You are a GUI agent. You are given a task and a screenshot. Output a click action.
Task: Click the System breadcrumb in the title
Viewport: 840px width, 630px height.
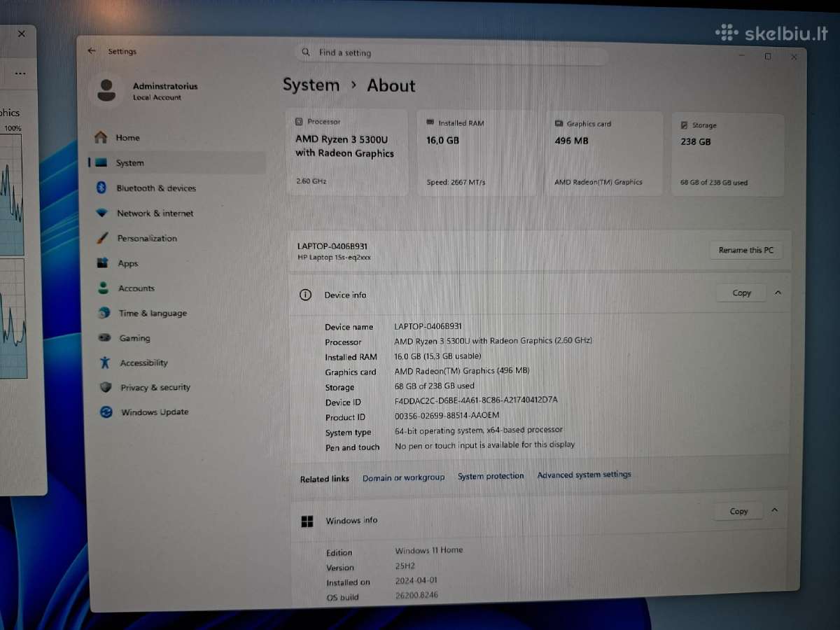coord(311,85)
